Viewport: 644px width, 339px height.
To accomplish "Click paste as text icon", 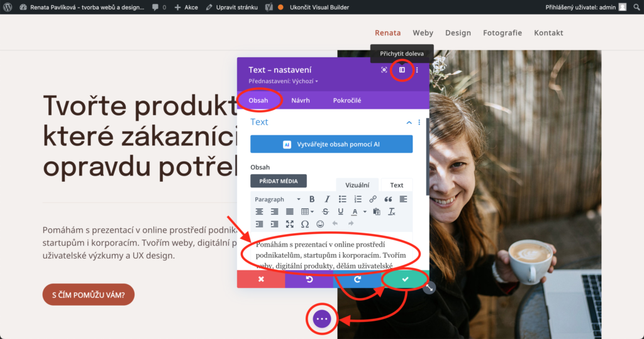I will [377, 211].
